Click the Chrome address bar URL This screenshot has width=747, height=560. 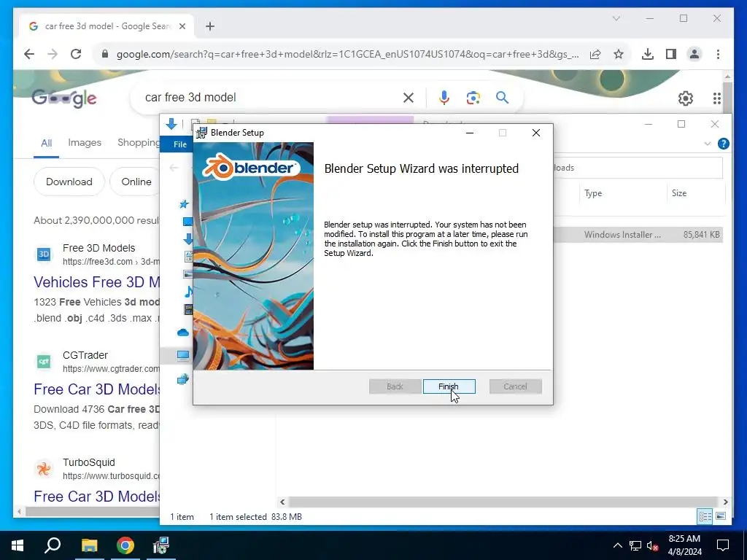coord(348,54)
